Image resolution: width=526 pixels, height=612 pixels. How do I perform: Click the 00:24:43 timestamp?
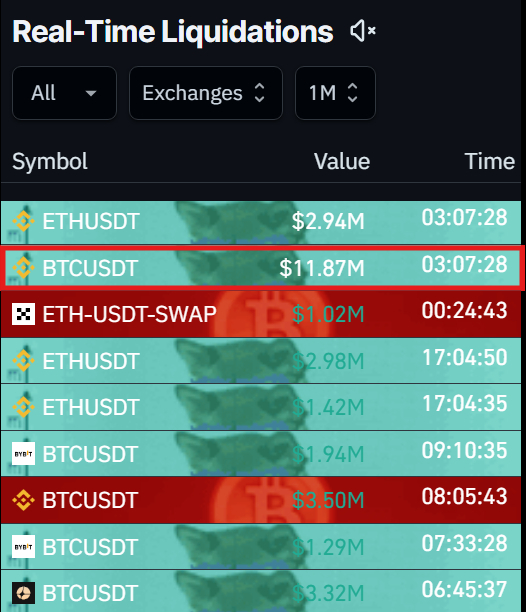coord(464,311)
